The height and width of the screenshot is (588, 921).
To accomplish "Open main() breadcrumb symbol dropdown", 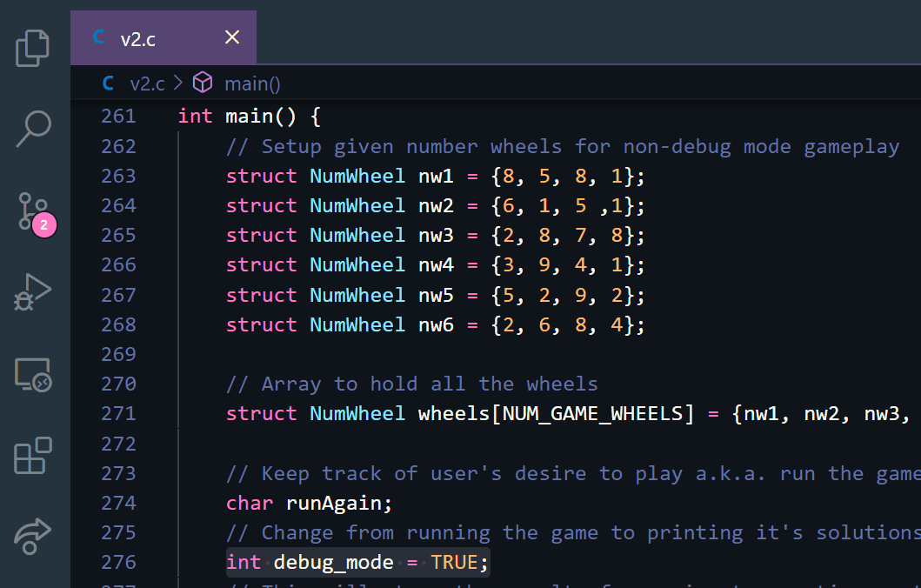I will coord(252,84).
